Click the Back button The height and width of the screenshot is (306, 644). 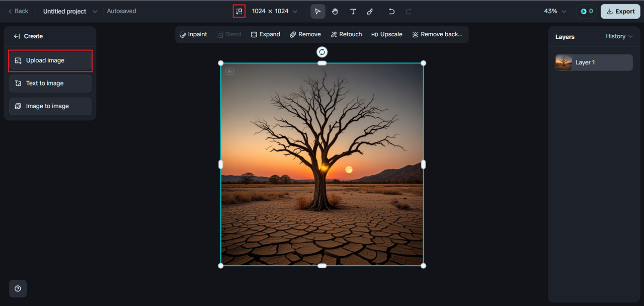point(18,11)
